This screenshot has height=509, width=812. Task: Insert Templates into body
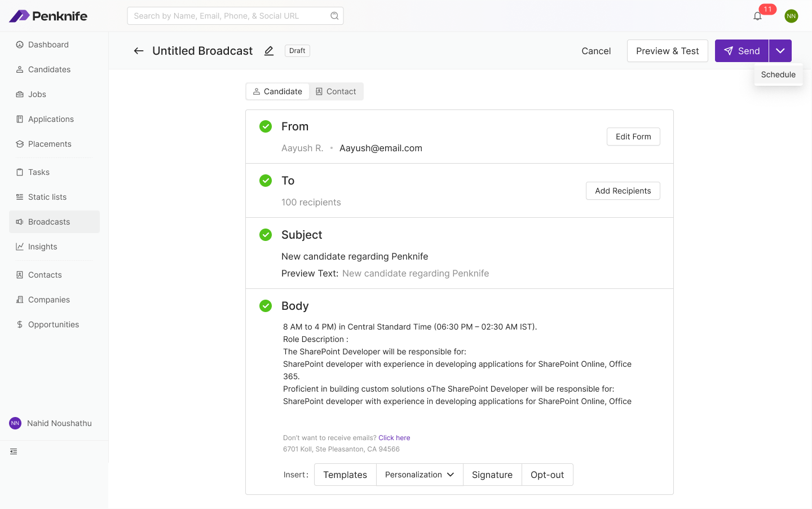point(345,475)
